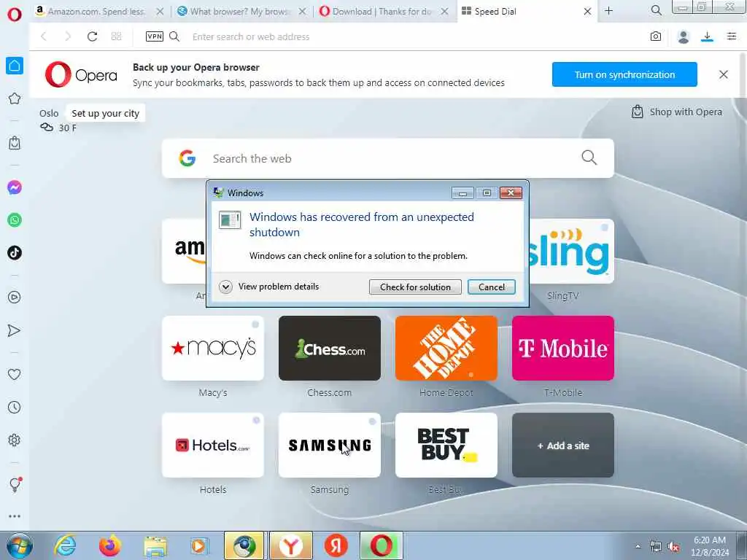Turn on synchronization button
Screen dimensions: 747x560
point(624,74)
